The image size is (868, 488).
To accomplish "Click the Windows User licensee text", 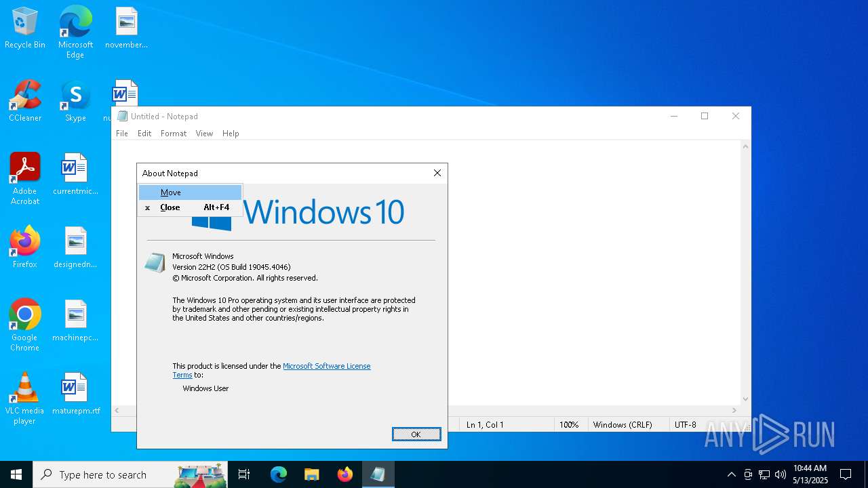I will click(205, 388).
